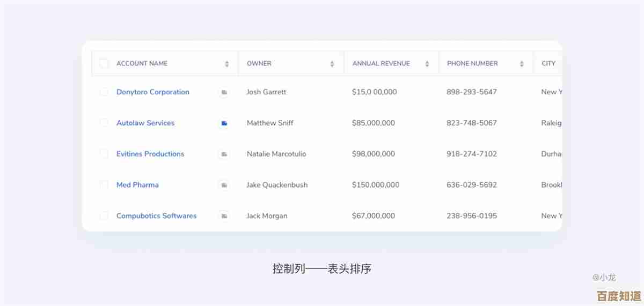Viewport: 644px width, 306px height.
Task: Click the folder icon beside Evitines Productions
Action: (x=224, y=154)
